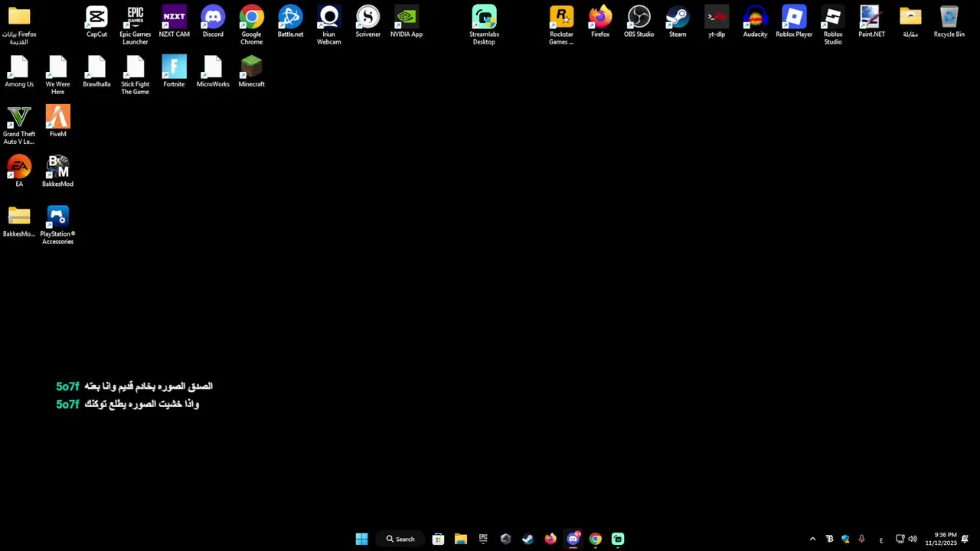Switch to Chrome in taskbar
980x551 pixels.
click(595, 539)
